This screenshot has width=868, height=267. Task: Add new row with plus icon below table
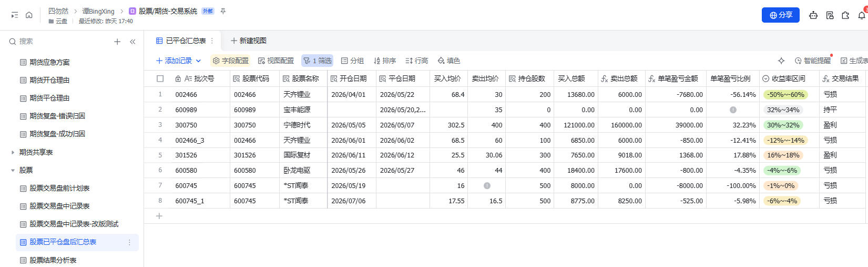(159, 216)
